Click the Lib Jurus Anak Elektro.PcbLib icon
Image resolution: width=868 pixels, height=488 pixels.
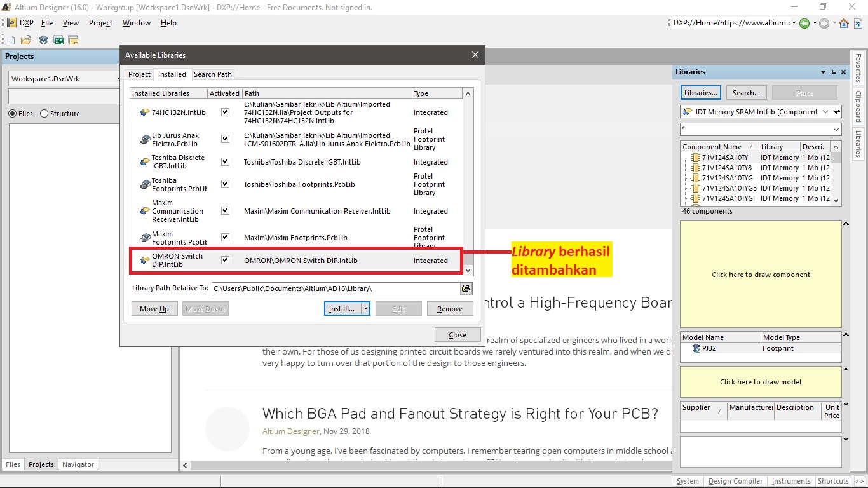click(x=145, y=139)
